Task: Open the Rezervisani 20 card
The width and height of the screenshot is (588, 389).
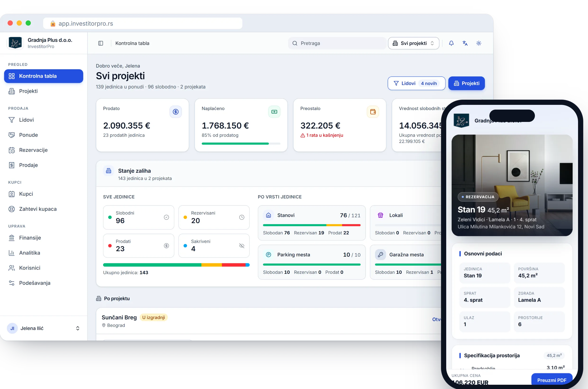Action: (214, 217)
